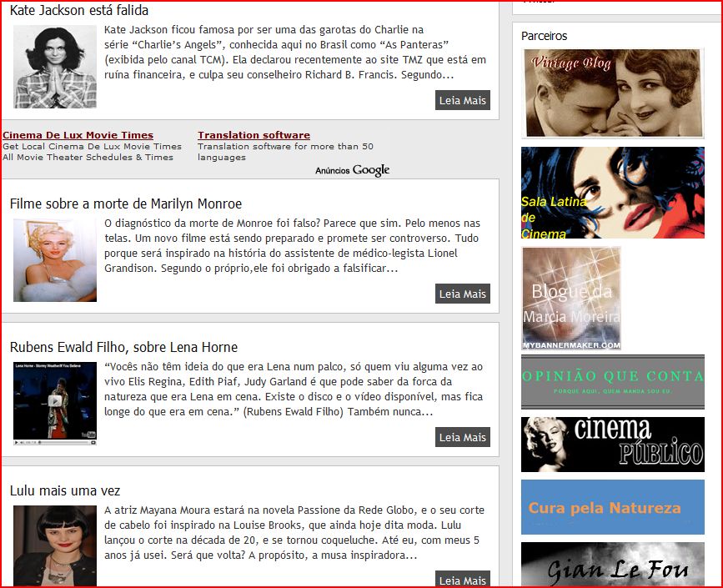This screenshot has width=723, height=588.
Task: Open Rubens Ewald Filho, sobre Lena Horne
Action: coord(123,347)
